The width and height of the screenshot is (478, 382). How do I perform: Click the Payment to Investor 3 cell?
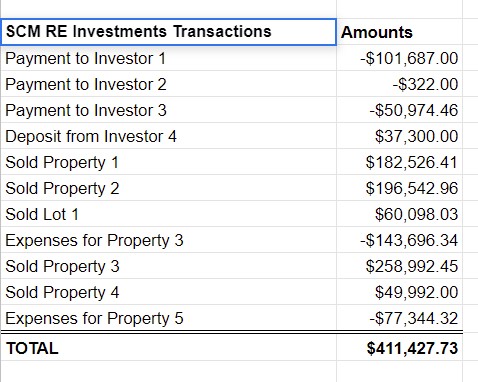click(168, 110)
